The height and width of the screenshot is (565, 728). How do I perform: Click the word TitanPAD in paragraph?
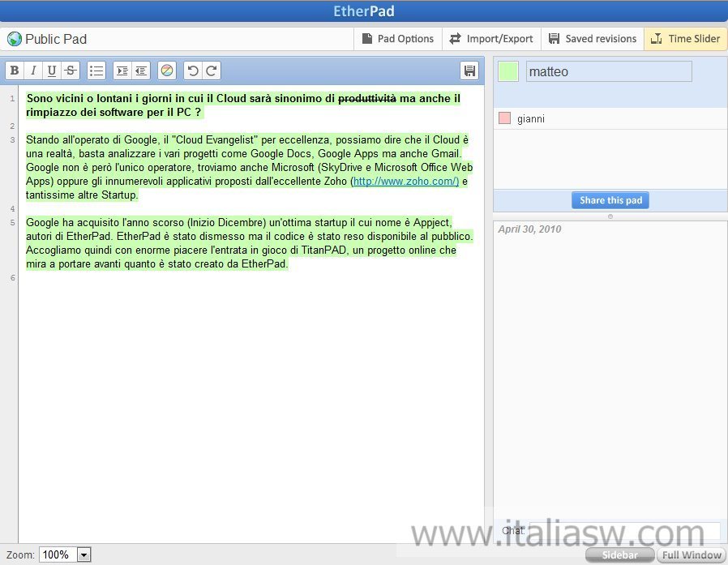click(323, 250)
